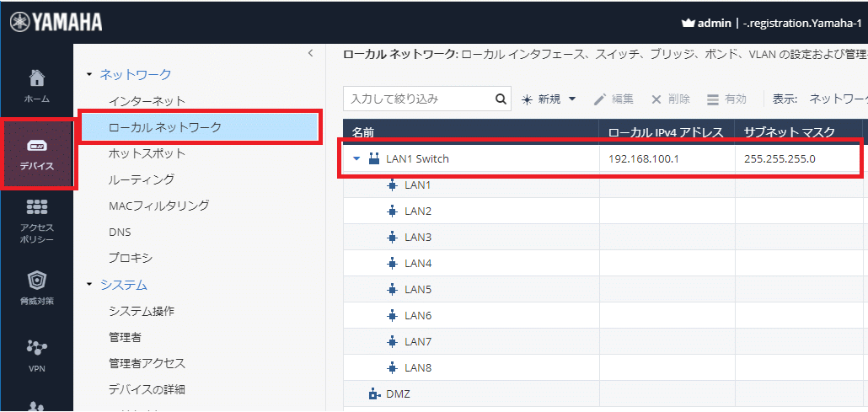The height and width of the screenshot is (412, 868).
Task: Collapse the システム section
Action: pyautogui.click(x=89, y=285)
